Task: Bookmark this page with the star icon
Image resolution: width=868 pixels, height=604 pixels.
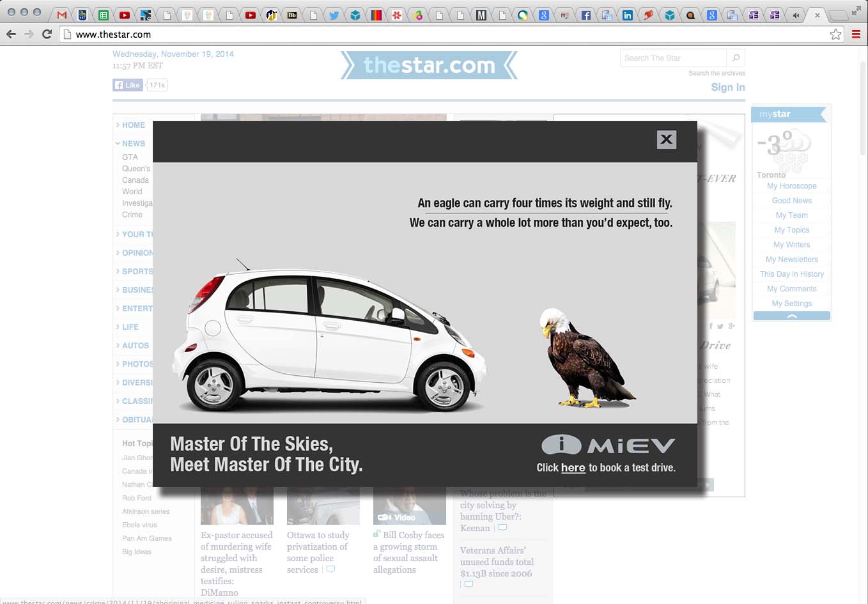Action: coord(835,34)
